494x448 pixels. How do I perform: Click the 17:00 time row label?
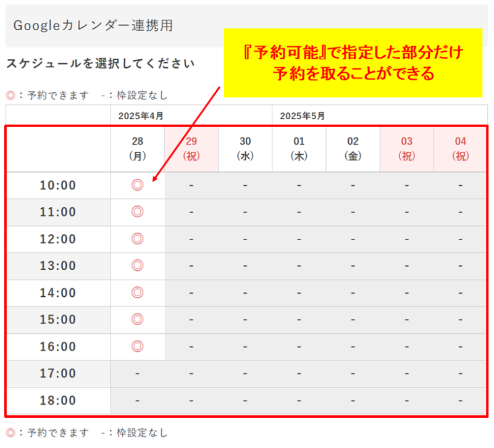pos(58,373)
